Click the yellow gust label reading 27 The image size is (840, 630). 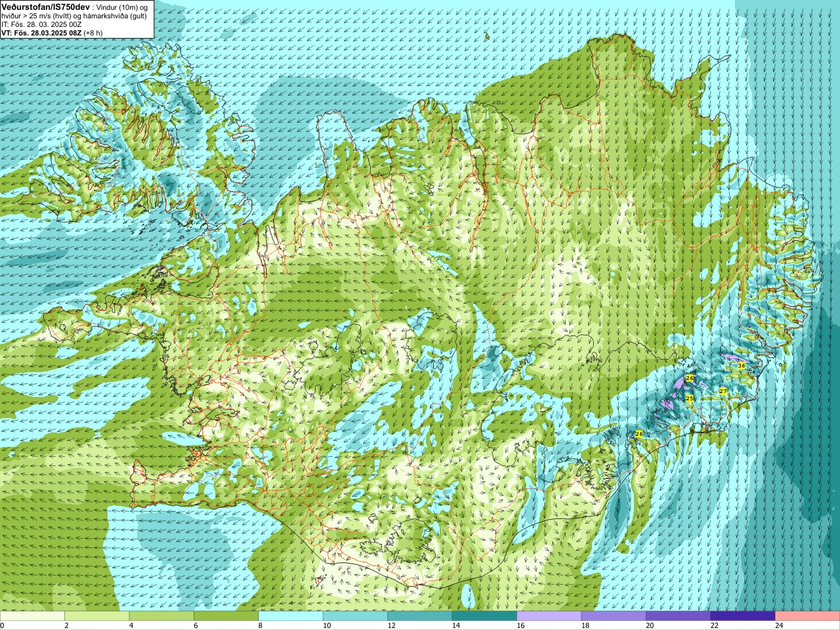(723, 390)
